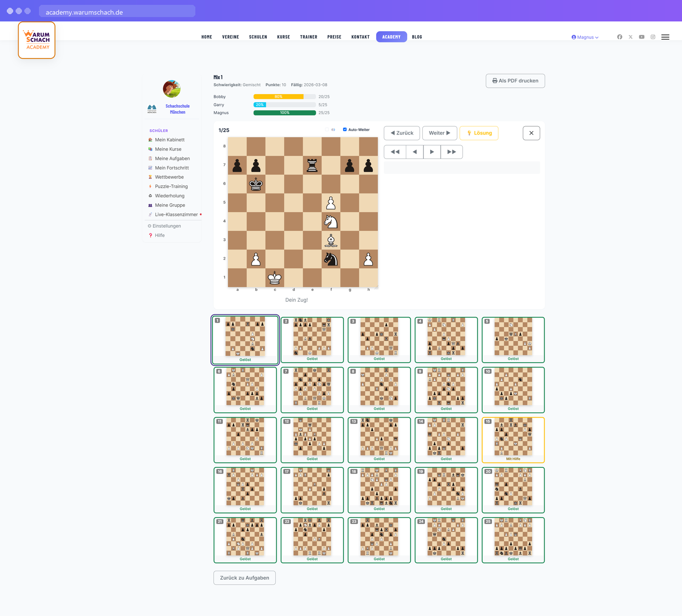Toggle the Auto-Weiter checkbox
682x616 pixels.
point(345,130)
